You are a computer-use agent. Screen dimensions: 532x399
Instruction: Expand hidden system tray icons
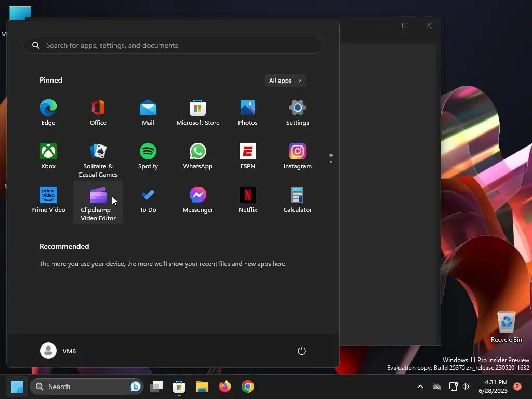point(420,387)
